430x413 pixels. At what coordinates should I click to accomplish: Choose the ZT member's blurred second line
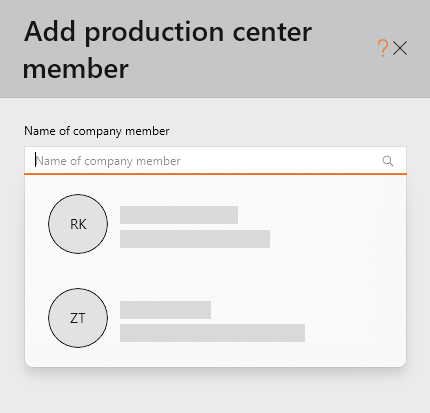[x=212, y=333]
